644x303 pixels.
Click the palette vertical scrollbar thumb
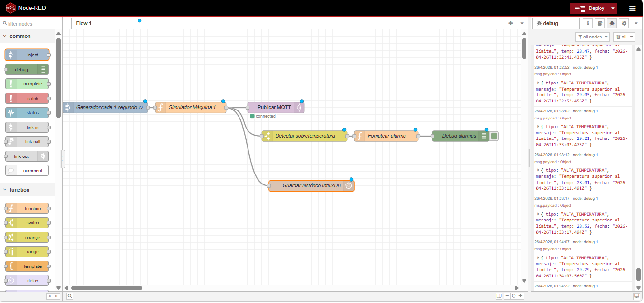59,78
